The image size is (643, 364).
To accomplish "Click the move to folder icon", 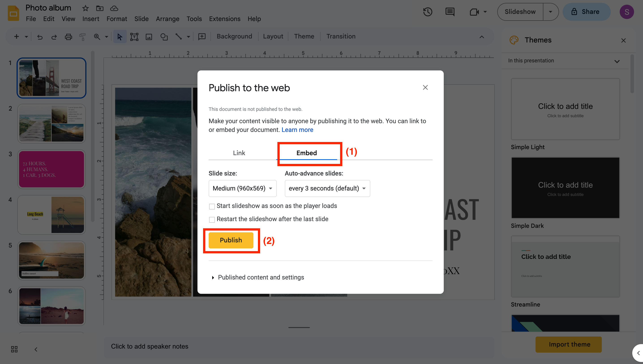I will (x=100, y=8).
